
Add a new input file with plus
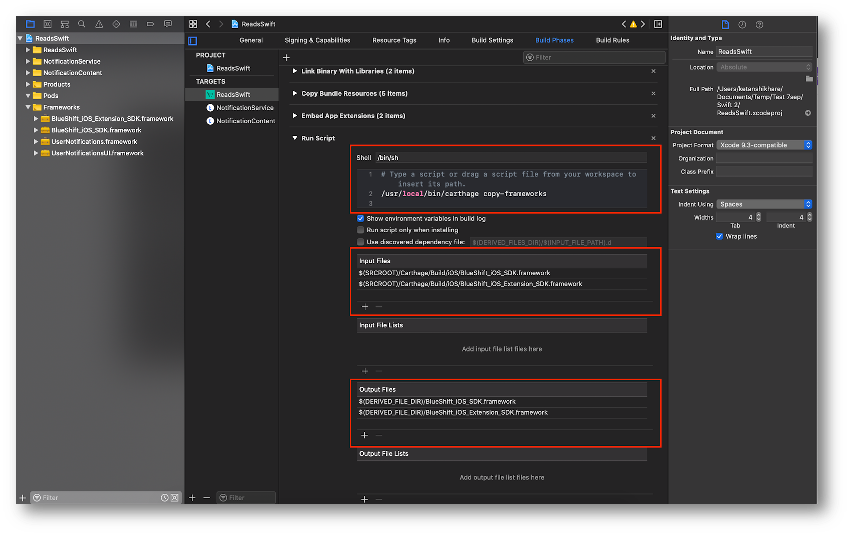click(365, 306)
